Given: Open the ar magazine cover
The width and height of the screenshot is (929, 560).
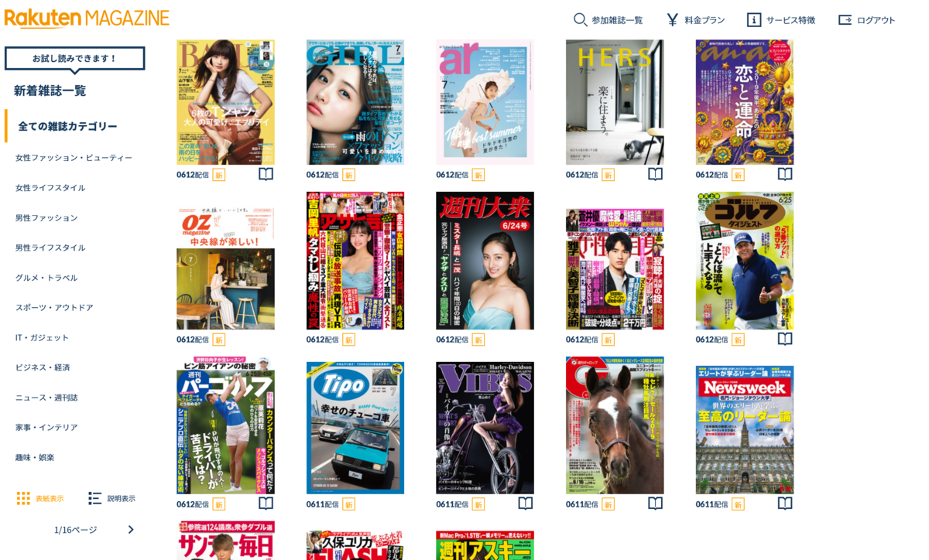Looking at the screenshot, I should click(485, 102).
